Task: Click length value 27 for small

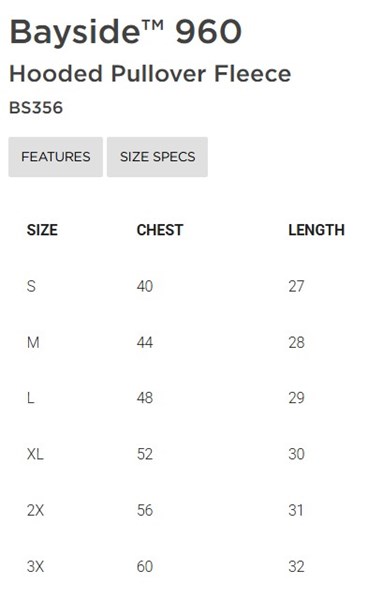Action: click(297, 286)
